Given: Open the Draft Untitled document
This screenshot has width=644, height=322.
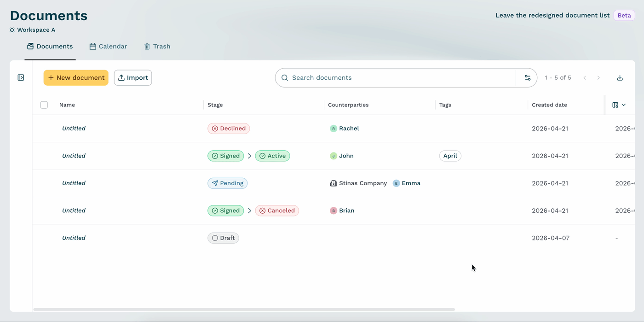Looking at the screenshot, I should coord(74,238).
